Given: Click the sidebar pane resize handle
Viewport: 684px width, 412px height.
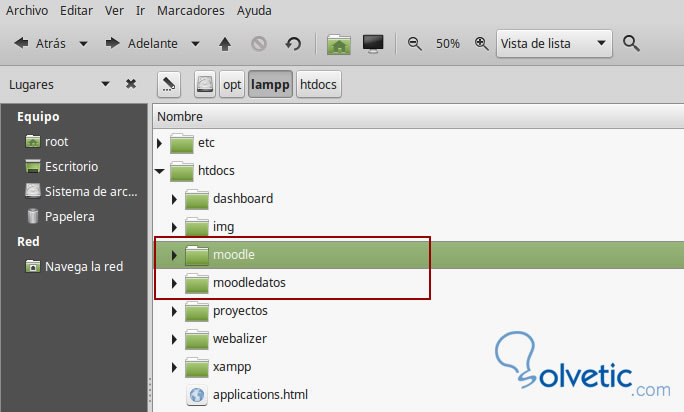Looking at the screenshot, I should [x=150, y=389].
